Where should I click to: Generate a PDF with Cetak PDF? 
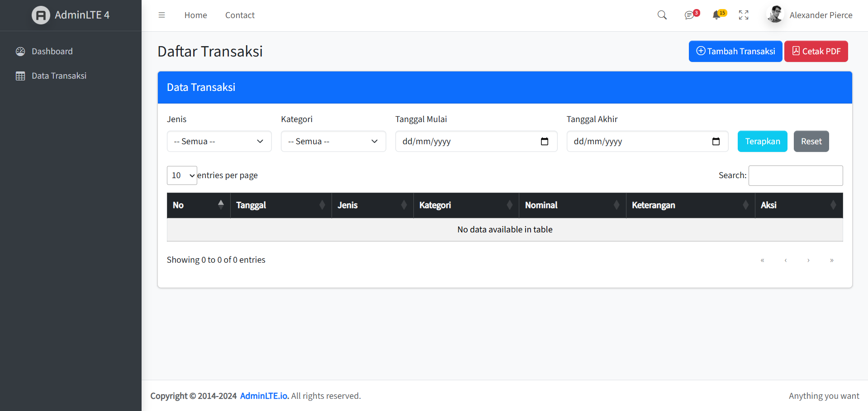[x=816, y=51]
